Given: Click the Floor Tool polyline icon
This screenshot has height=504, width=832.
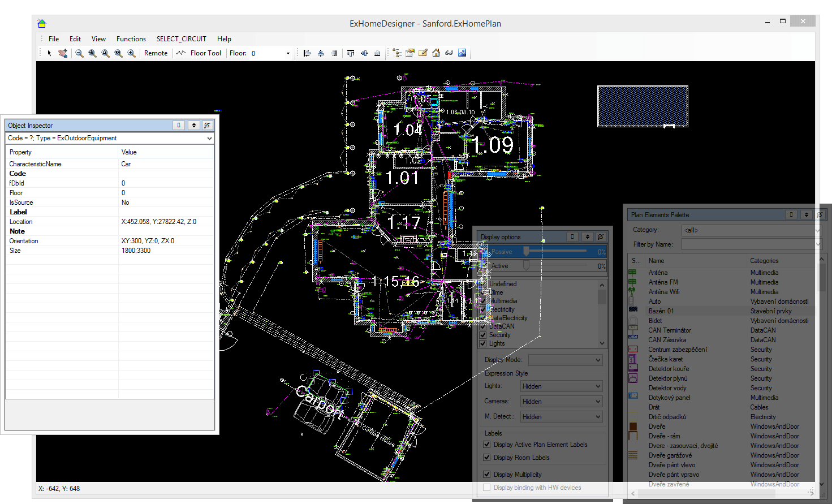Looking at the screenshot, I should click(181, 53).
